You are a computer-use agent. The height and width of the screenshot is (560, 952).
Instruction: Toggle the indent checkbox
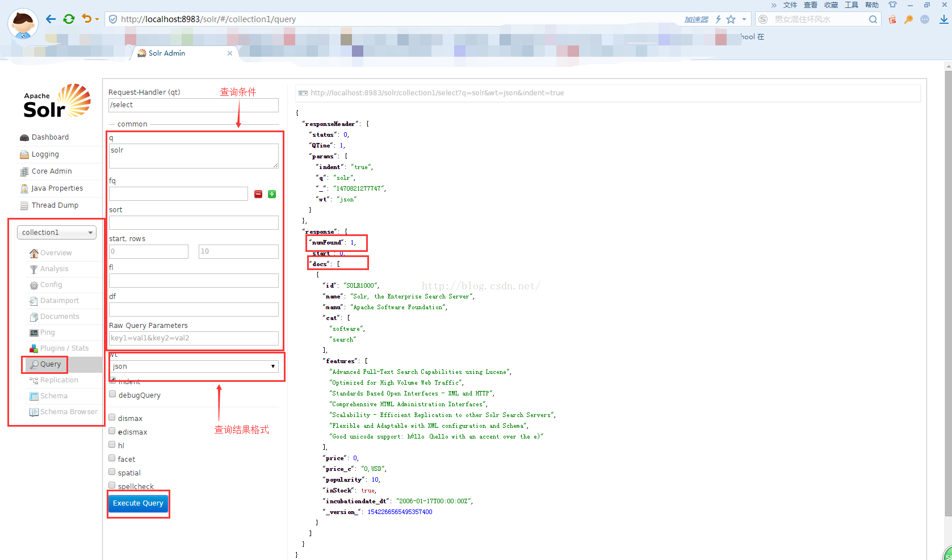pyautogui.click(x=112, y=381)
